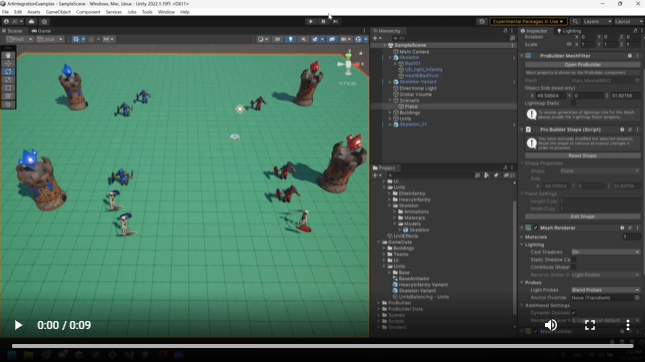The image size is (645, 362).
Task: Mute the video with speaker icon
Action: pos(551,325)
